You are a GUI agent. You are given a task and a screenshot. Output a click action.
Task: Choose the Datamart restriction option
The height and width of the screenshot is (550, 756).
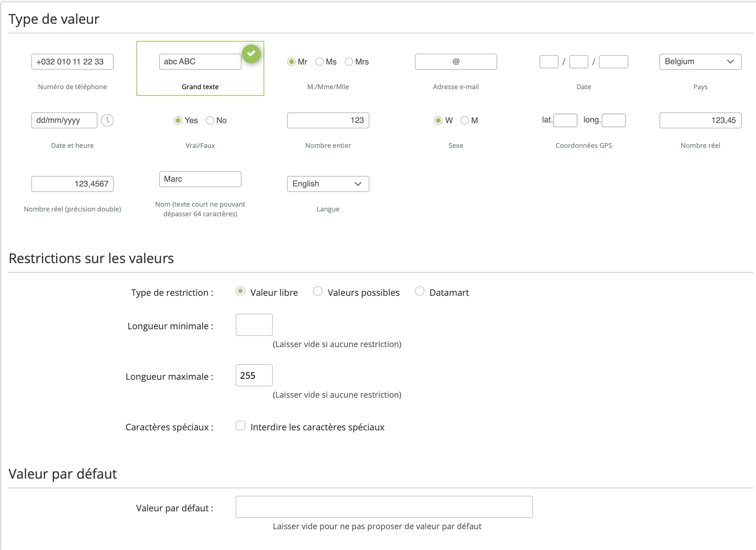click(420, 291)
